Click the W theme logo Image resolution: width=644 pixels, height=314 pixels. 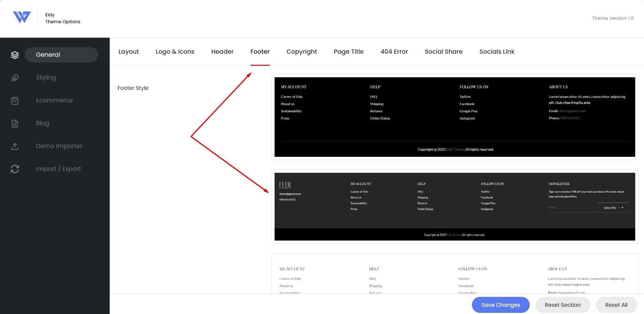tap(22, 17)
